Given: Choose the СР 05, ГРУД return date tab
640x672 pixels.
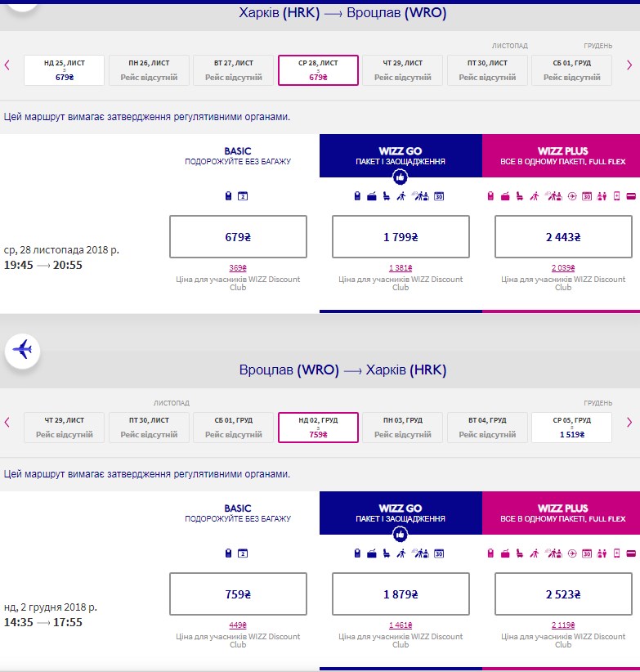Looking at the screenshot, I should click(x=571, y=427).
